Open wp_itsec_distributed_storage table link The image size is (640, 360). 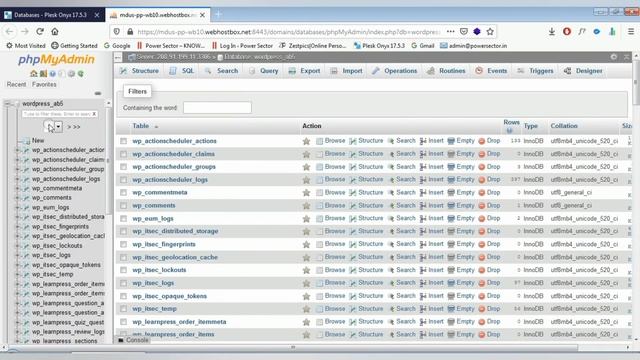click(x=175, y=231)
